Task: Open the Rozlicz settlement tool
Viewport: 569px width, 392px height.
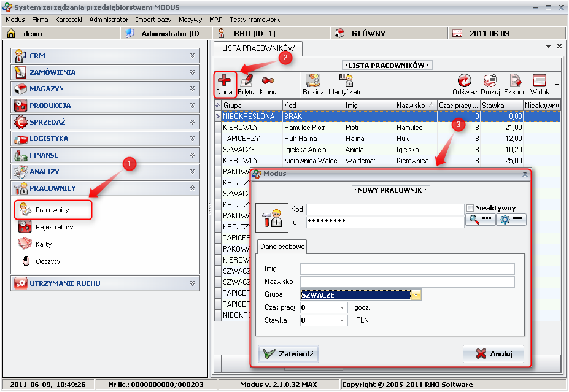Action: coord(313,80)
